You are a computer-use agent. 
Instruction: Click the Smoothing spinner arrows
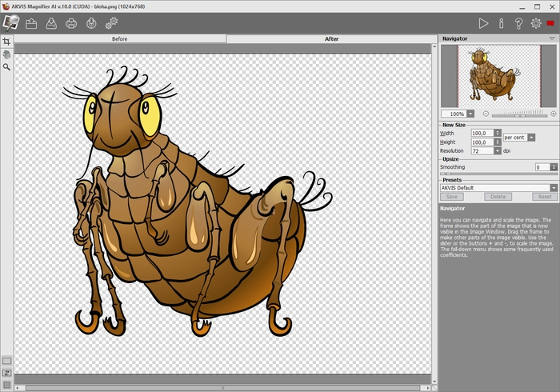[x=554, y=167]
